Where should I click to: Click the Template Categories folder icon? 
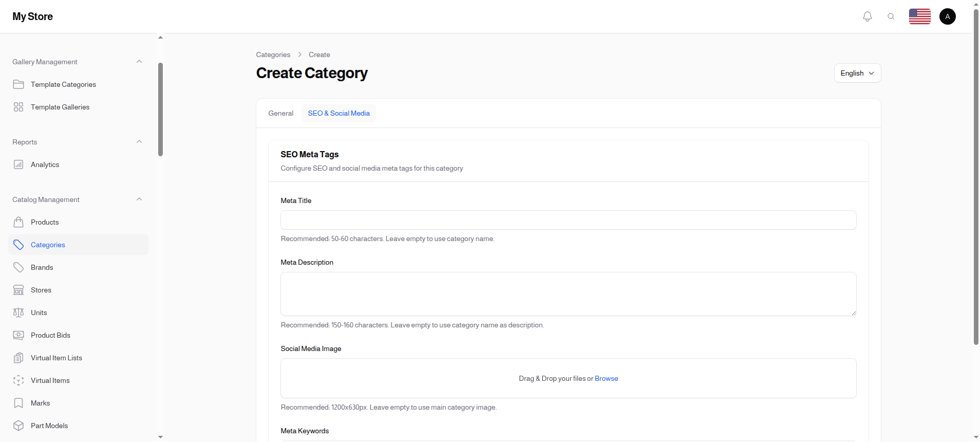(x=18, y=84)
